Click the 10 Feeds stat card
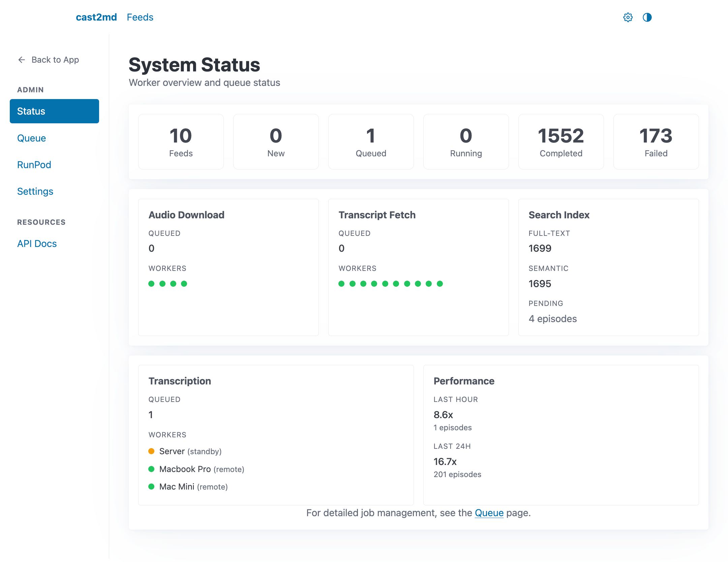 pyautogui.click(x=181, y=142)
